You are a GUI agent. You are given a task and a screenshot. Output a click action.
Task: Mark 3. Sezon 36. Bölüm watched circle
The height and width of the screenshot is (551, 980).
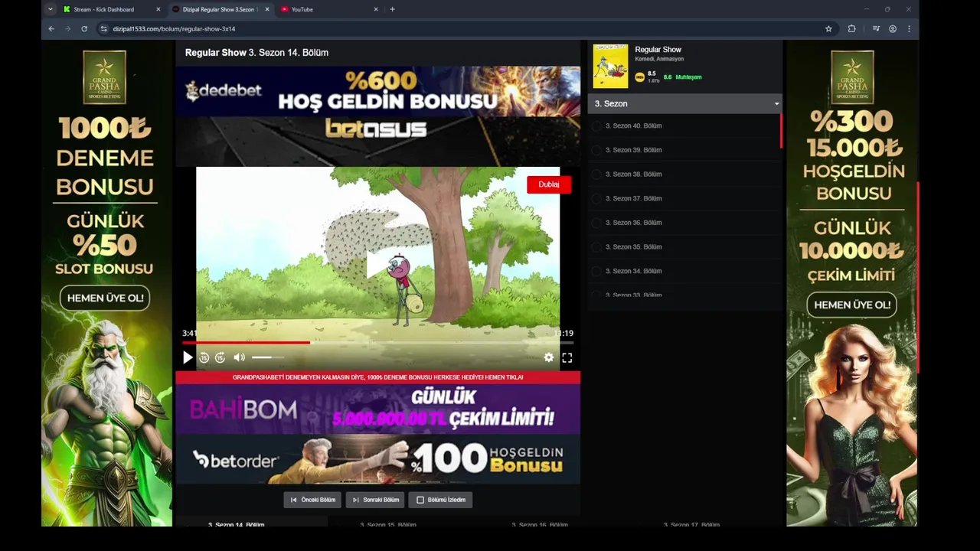(596, 223)
